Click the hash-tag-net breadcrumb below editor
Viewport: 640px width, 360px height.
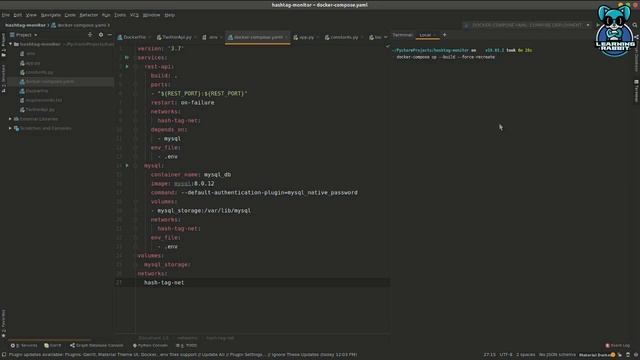(220, 338)
